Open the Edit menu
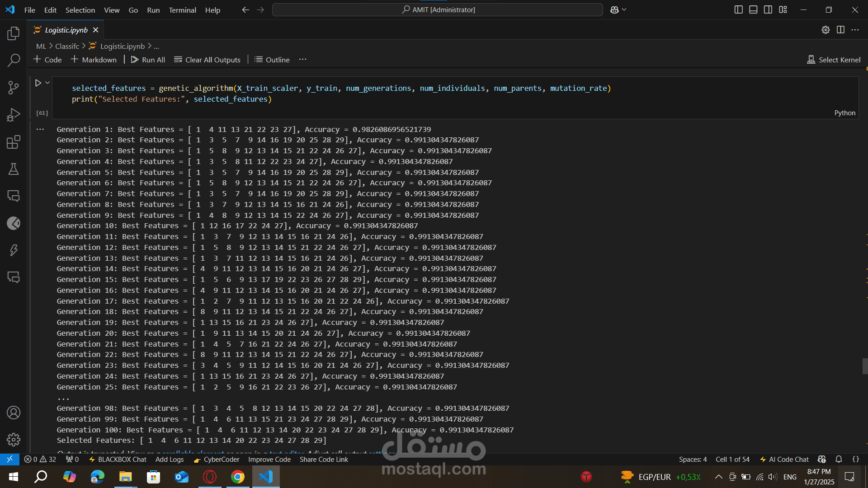Screen dimensions: 868x488 50,10
